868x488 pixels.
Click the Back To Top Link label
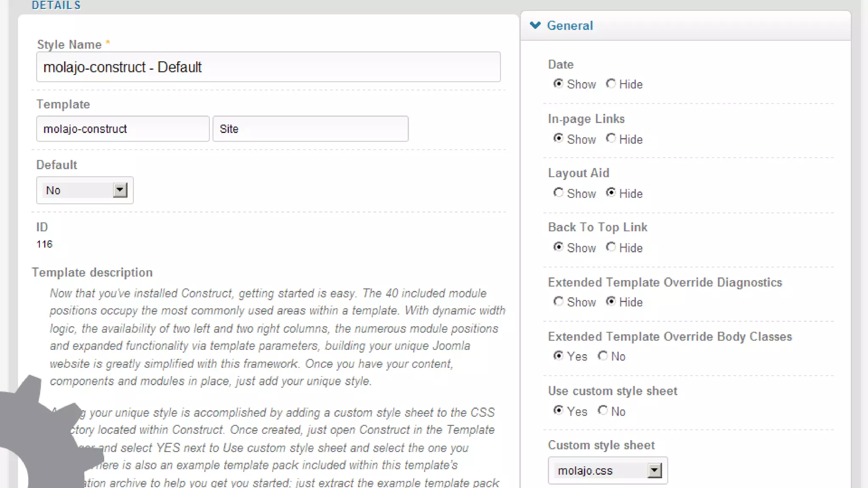[598, 227]
